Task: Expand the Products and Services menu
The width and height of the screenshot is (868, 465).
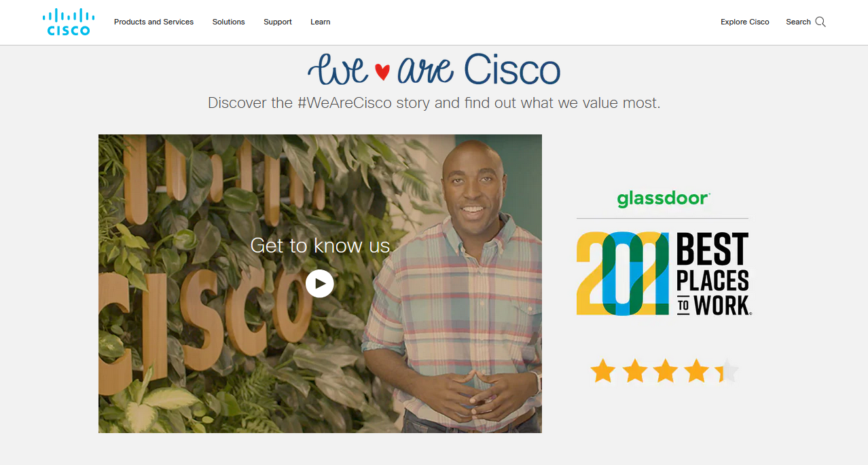Action: tap(153, 22)
